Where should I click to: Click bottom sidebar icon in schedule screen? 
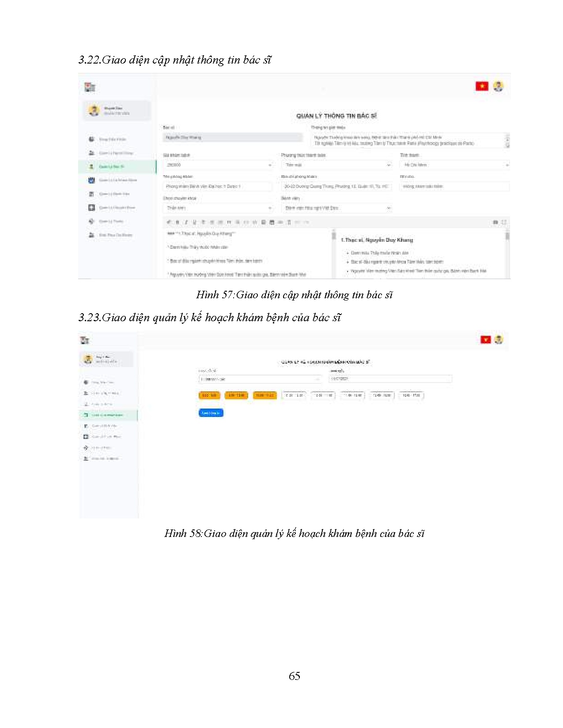(86, 458)
